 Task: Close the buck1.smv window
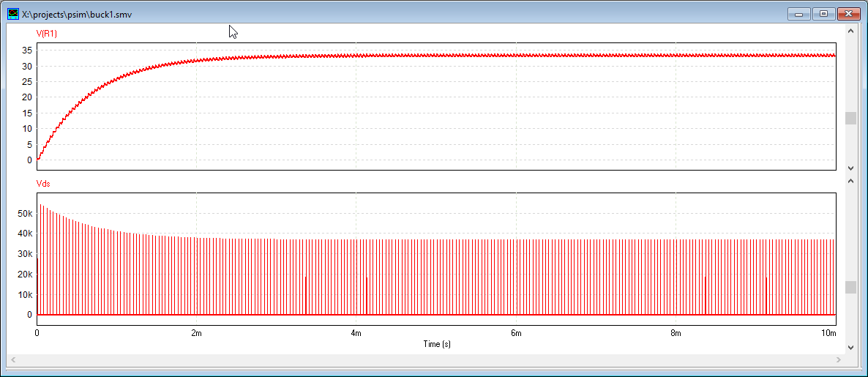(848, 14)
